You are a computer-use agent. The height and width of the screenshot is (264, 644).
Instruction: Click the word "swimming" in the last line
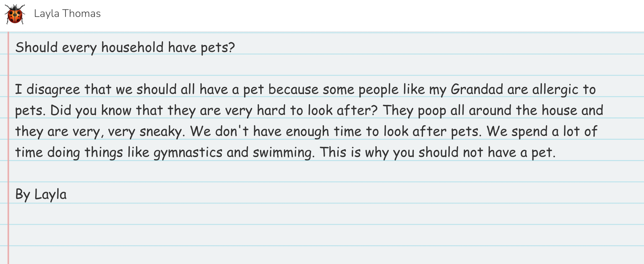(x=283, y=153)
